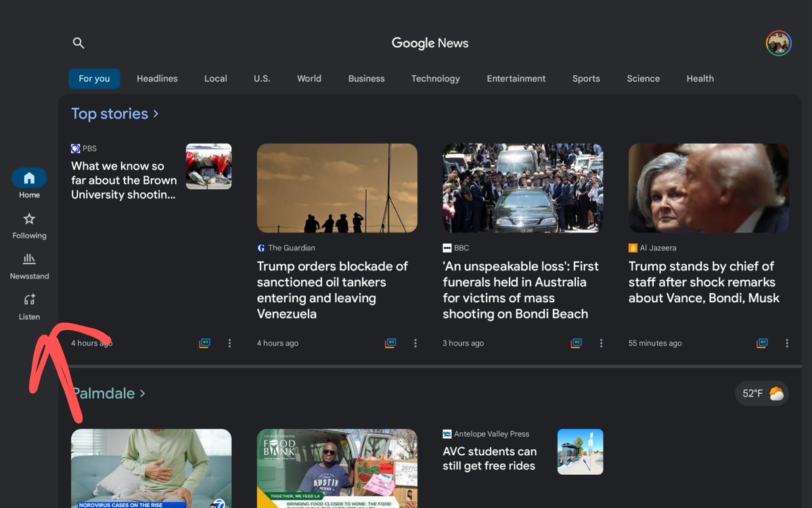Image resolution: width=812 pixels, height=508 pixels.
Task: Select the Home icon in sidebar
Action: (28, 178)
